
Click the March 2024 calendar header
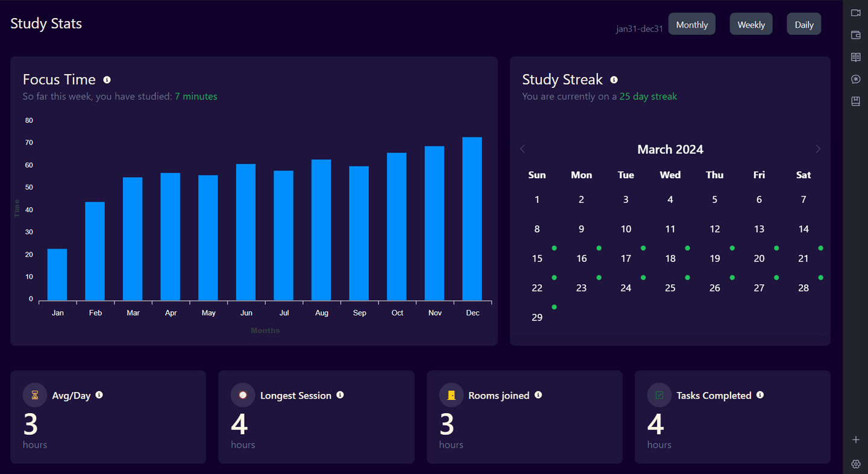point(670,149)
